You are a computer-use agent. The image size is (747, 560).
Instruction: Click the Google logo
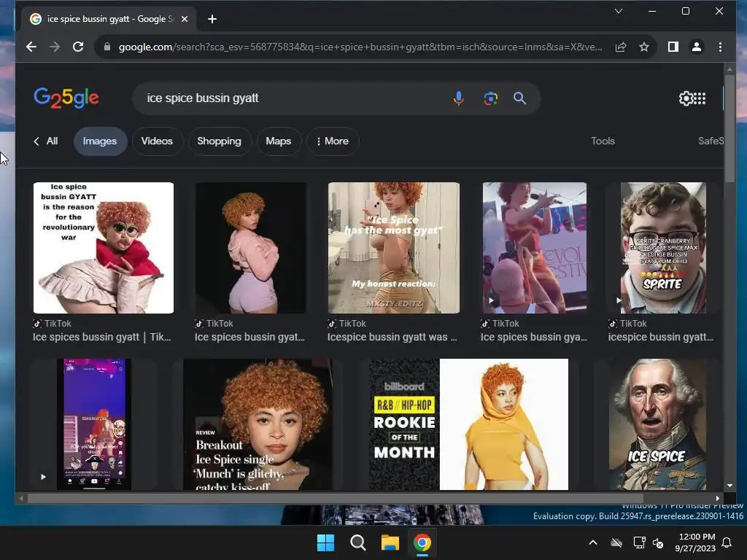click(66, 98)
